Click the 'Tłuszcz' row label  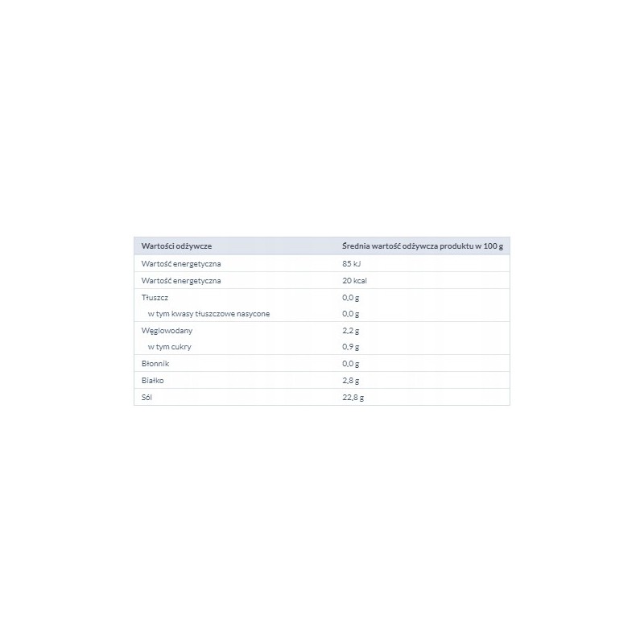coord(155,297)
